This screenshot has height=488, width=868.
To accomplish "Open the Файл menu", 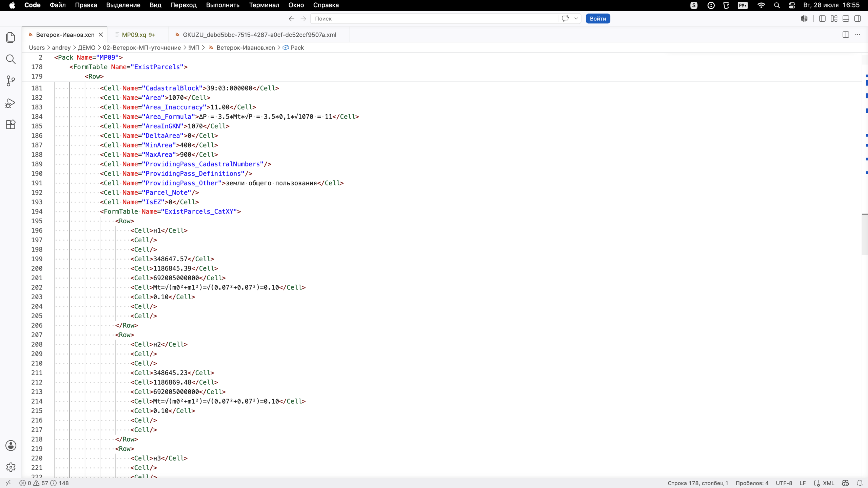I will click(x=58, y=5).
